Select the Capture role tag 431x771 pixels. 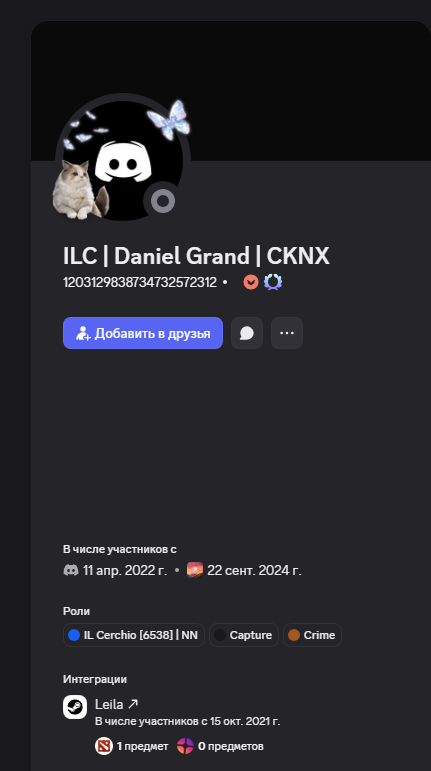pyautogui.click(x=244, y=635)
